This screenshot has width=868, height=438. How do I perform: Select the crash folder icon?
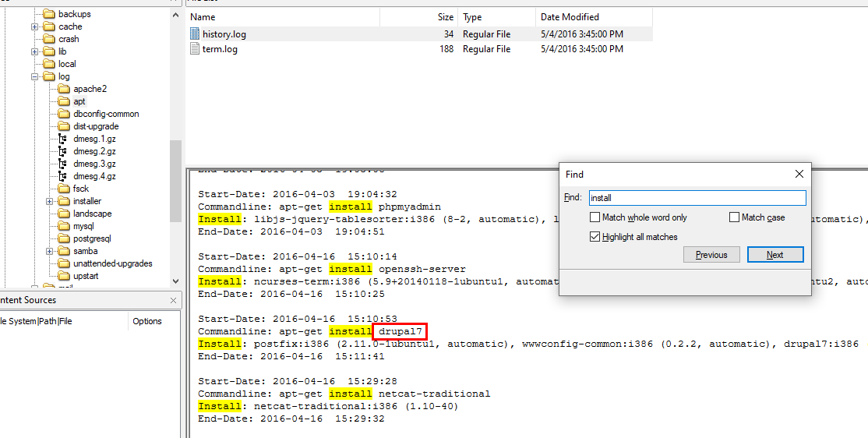[x=49, y=39]
